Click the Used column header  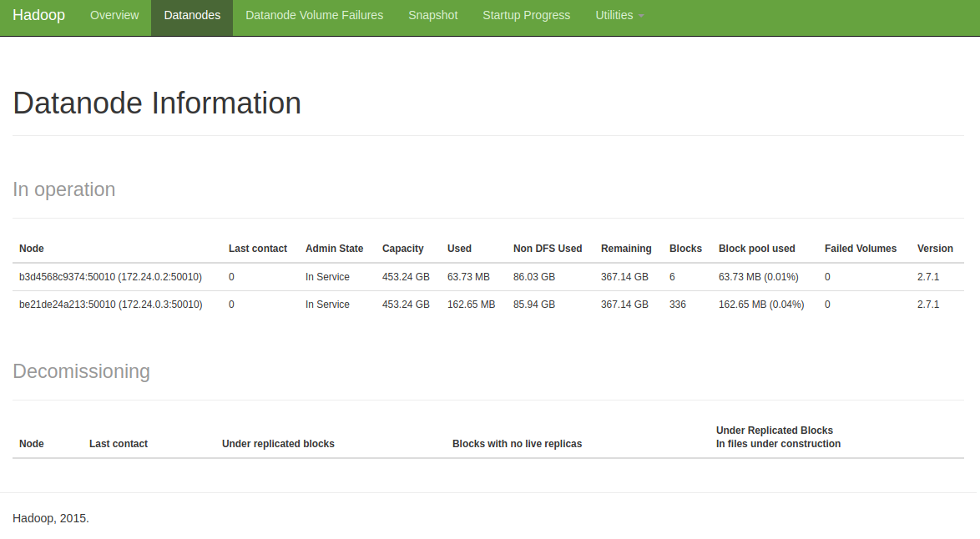[459, 249]
